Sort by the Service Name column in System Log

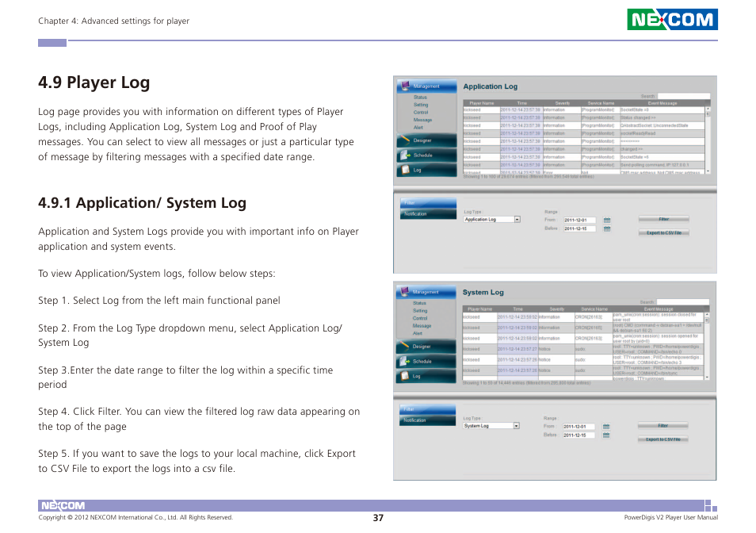click(x=594, y=309)
